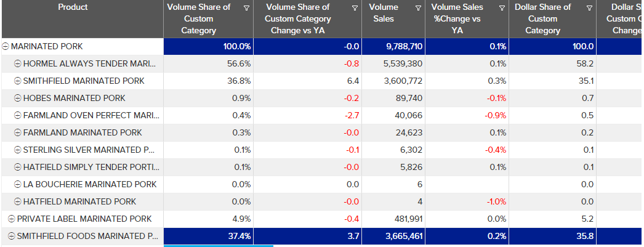Toggle the HOBES MARINATED PORK expander
Screen dimensions: 644x247
[17, 99]
